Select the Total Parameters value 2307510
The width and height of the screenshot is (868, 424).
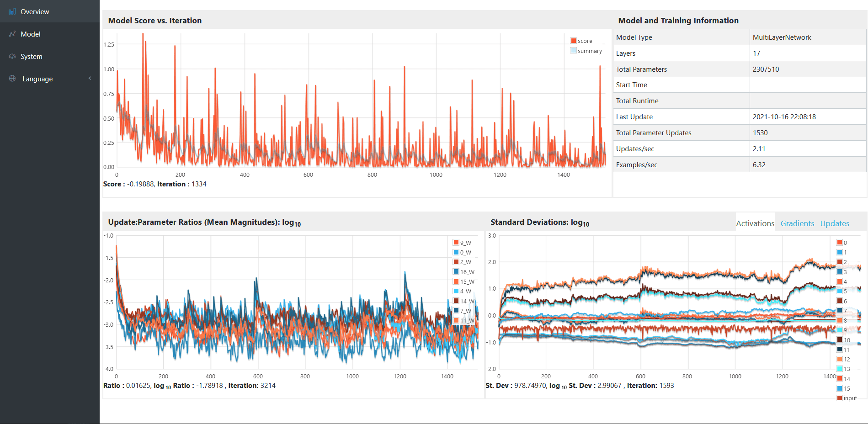808,69
